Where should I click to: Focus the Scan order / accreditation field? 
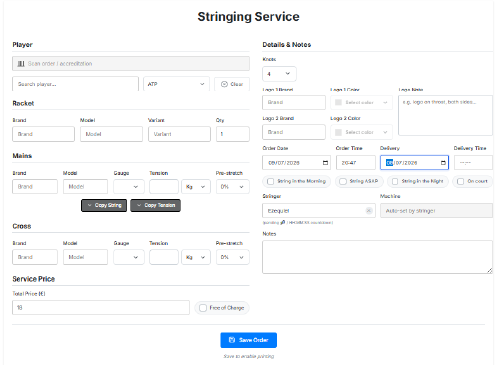coord(131,64)
